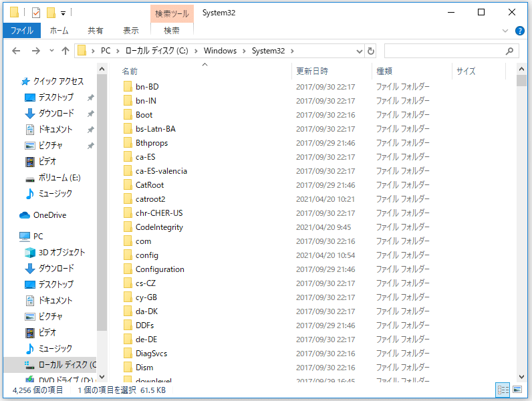Click the OneDrive cloud icon in sidebar
The width and height of the screenshot is (532, 401).
(x=25, y=215)
